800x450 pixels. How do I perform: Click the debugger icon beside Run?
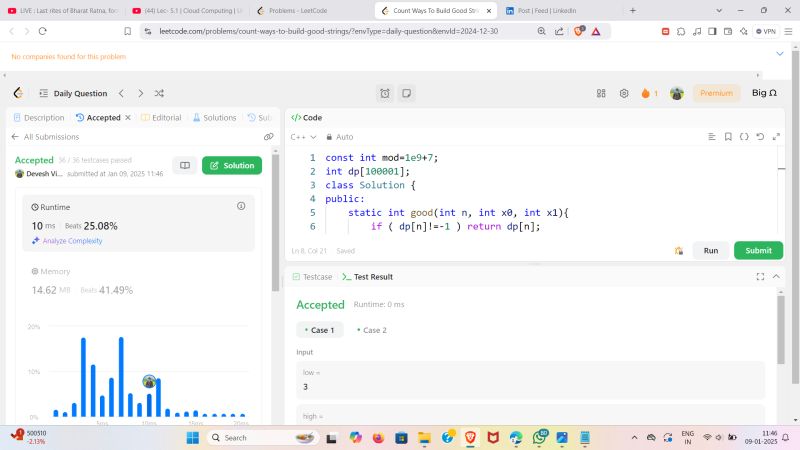(x=679, y=251)
